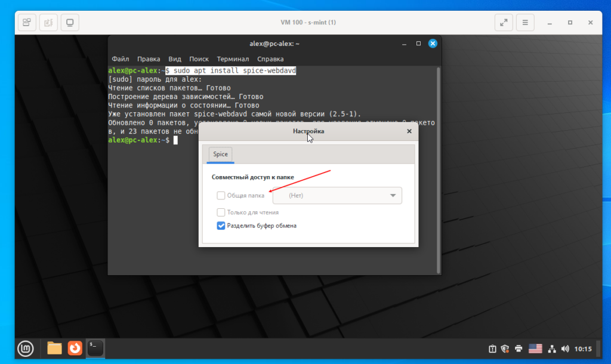
Task: Close the terminal window alex@pc-alex
Action: pyautogui.click(x=433, y=43)
